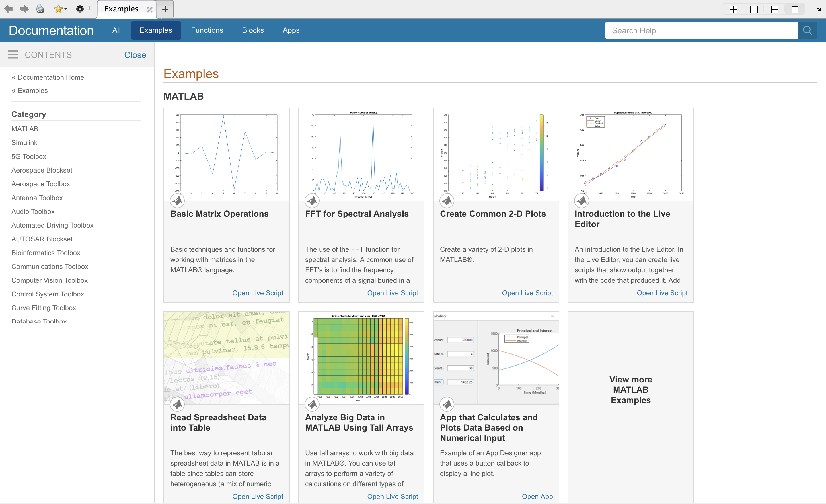Open Live Script for Create Common 2-D Plots
The height and width of the screenshot is (504, 826).
527,293
